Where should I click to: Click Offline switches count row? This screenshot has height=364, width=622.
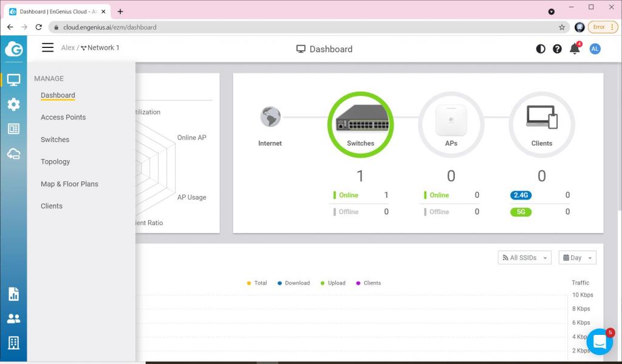pos(360,212)
